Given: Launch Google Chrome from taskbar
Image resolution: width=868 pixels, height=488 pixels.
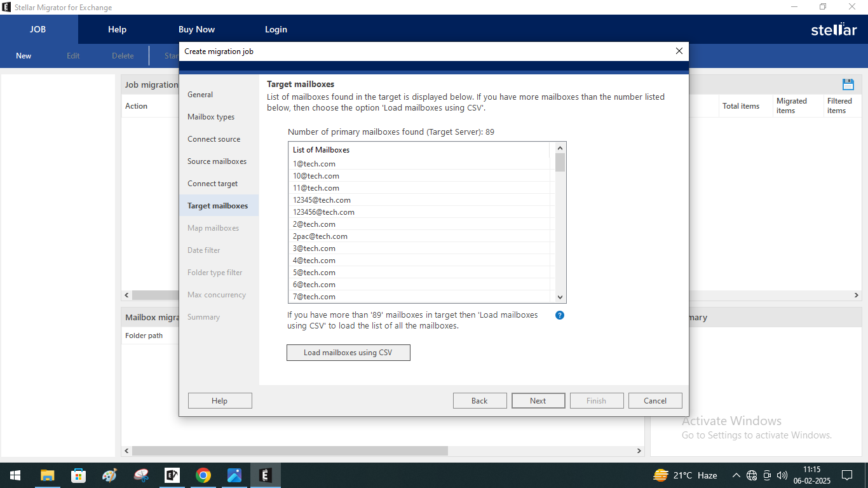Looking at the screenshot, I should pos(203,475).
